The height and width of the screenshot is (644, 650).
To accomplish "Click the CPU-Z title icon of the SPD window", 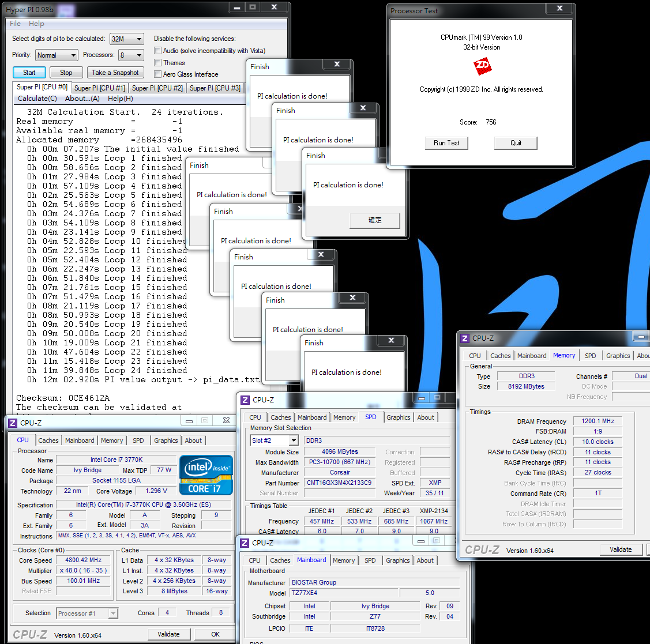I will pos(245,400).
